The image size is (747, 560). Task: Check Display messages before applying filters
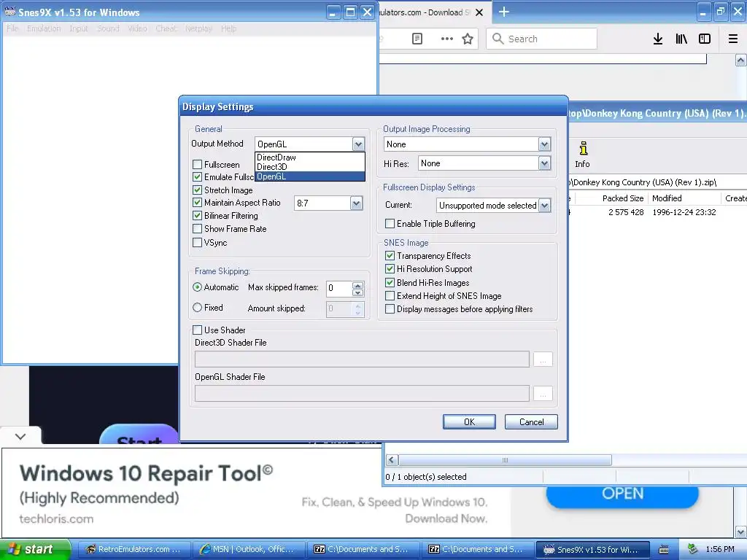click(x=390, y=309)
